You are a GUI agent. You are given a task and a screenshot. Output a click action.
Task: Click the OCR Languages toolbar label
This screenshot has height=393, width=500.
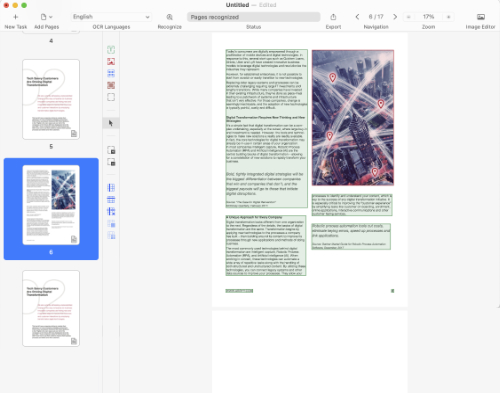click(x=111, y=27)
